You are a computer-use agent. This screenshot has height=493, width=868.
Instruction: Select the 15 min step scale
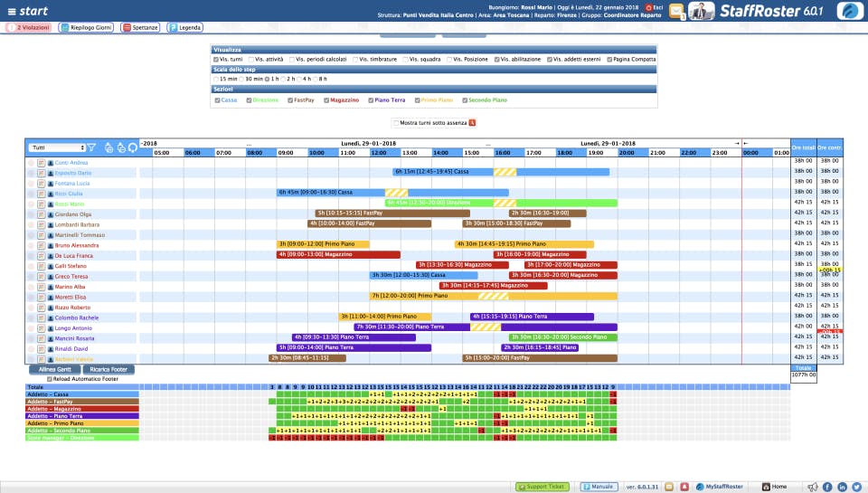(x=216, y=80)
